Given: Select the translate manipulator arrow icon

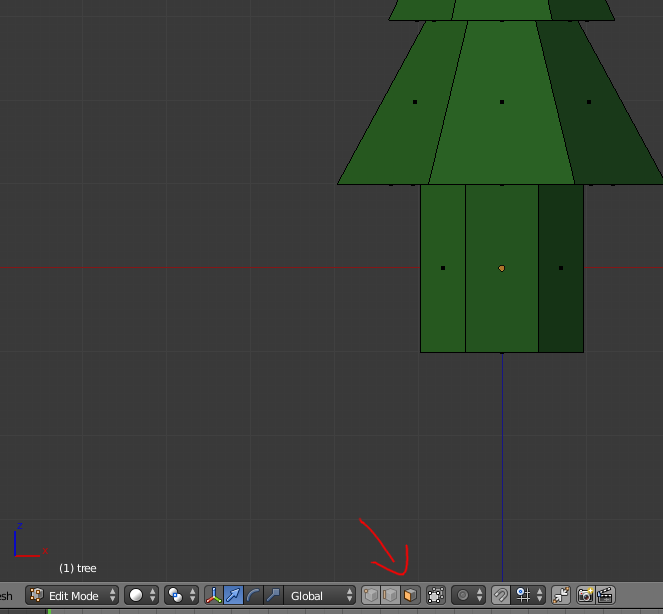Looking at the screenshot, I should [x=233, y=595].
